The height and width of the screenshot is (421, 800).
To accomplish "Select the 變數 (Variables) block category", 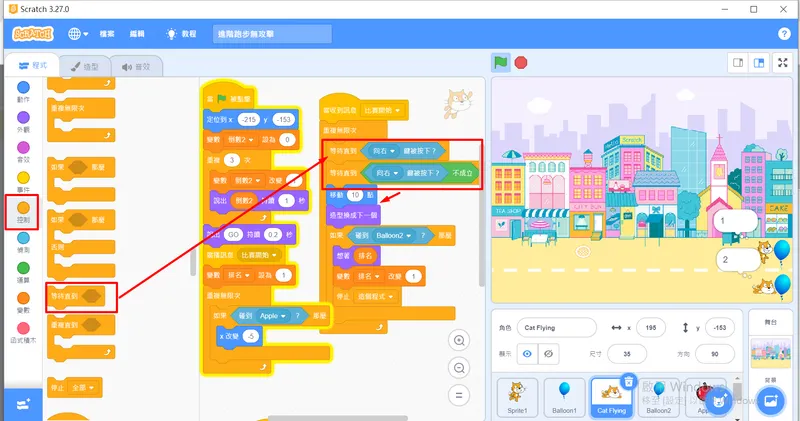I will (x=23, y=303).
